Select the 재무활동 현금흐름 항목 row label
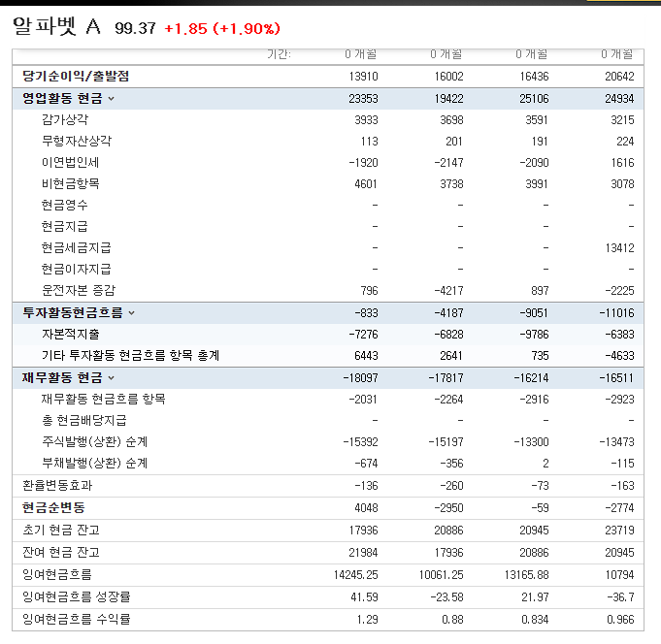661x644 pixels. 103,400
